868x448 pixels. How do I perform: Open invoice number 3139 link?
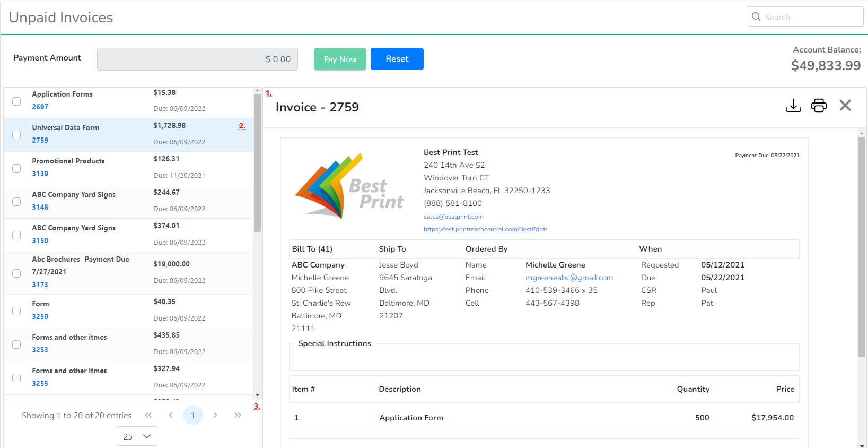click(40, 174)
